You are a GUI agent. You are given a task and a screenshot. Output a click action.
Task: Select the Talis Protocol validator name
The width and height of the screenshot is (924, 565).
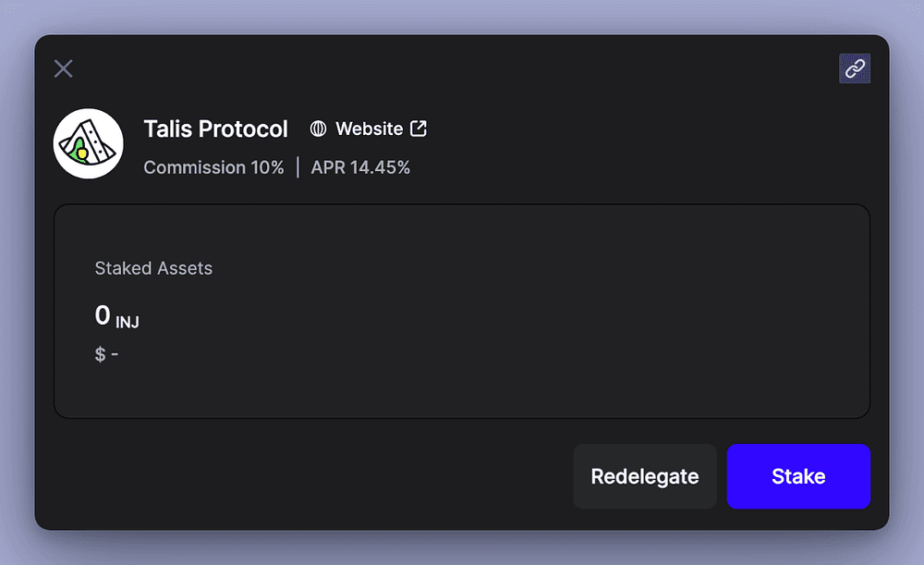click(x=215, y=129)
